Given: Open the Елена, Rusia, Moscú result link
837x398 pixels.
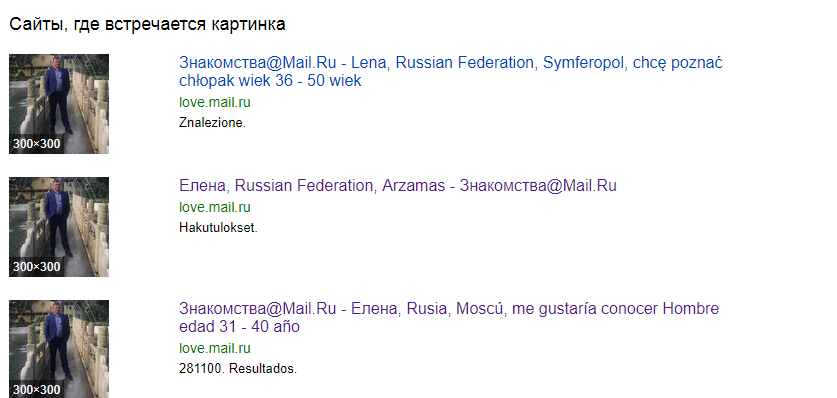Looking at the screenshot, I should coord(449,317).
